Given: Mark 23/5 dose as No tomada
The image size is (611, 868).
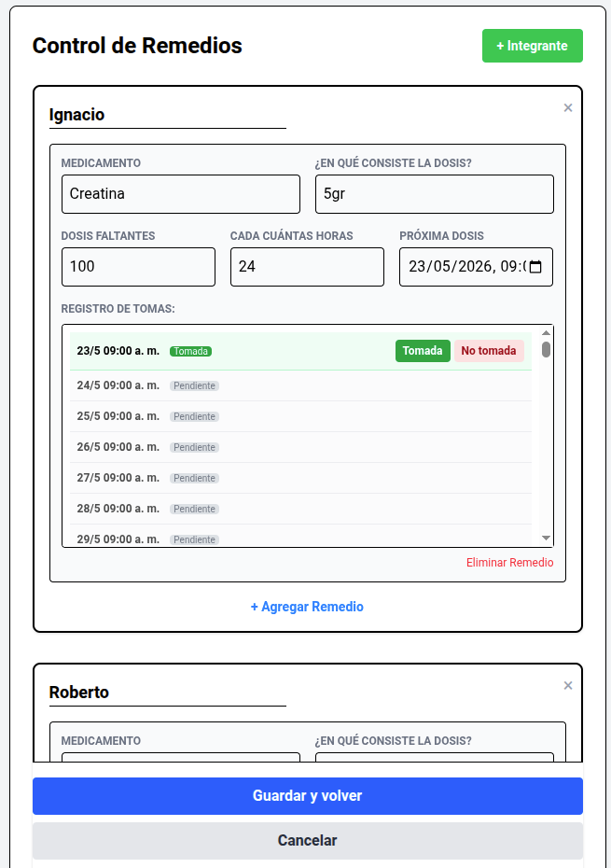Looking at the screenshot, I should (x=489, y=351).
